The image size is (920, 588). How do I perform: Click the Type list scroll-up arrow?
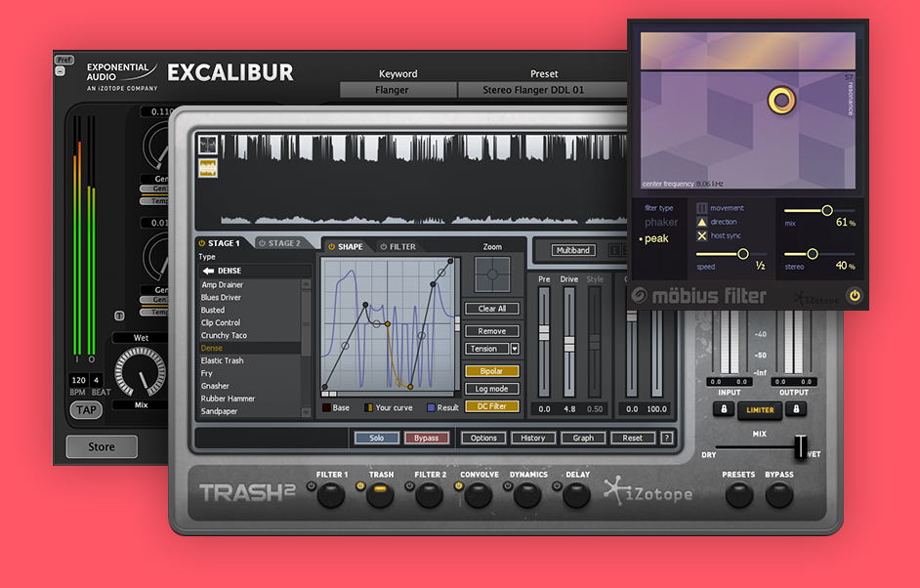(x=306, y=284)
